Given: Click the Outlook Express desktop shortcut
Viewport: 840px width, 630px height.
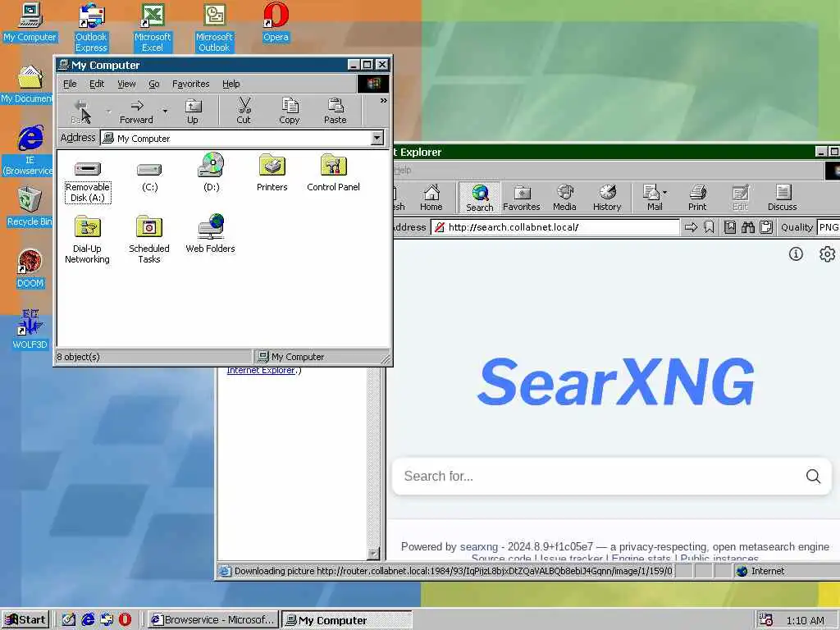Looking at the screenshot, I should coord(91,27).
